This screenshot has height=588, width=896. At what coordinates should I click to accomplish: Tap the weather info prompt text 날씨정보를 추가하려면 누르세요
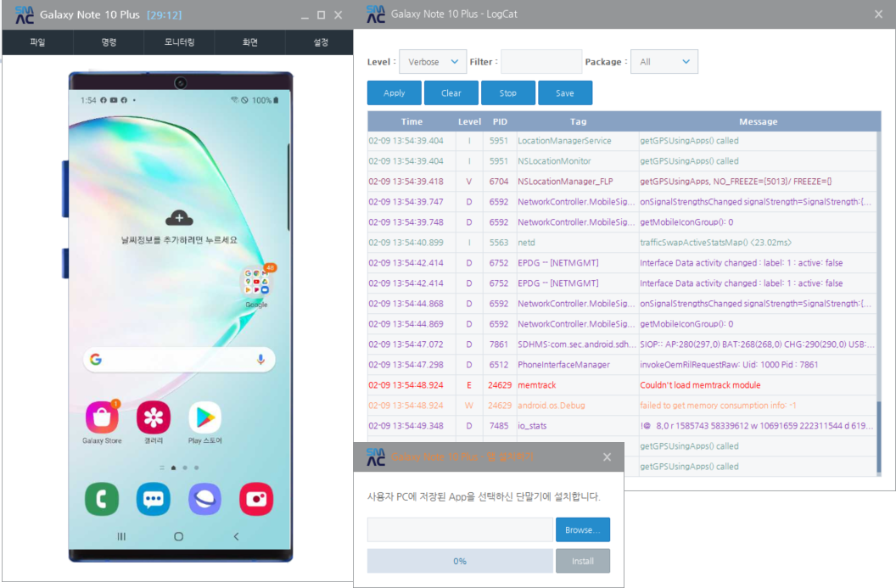point(179,240)
